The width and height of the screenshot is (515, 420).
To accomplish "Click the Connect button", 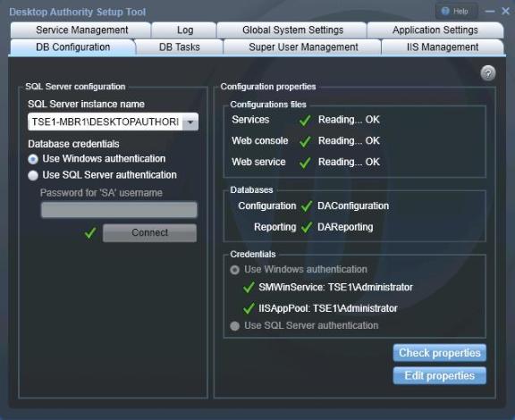I will pos(150,233).
